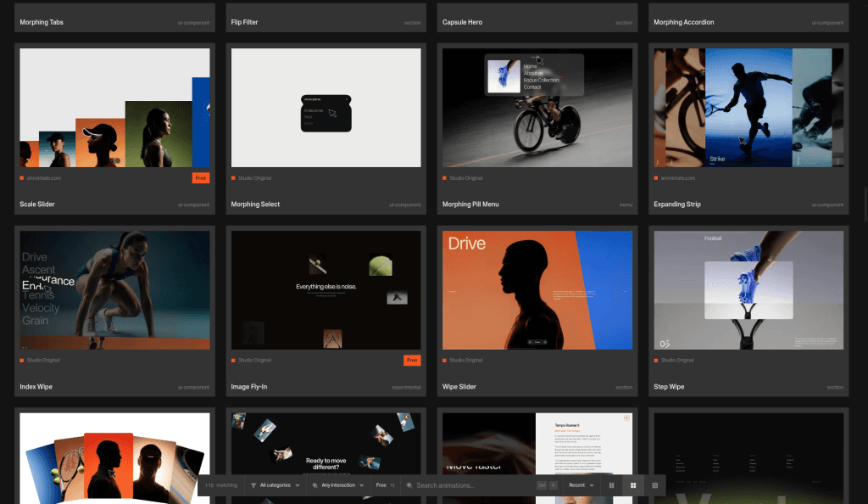Open the Morphing Pill Menu preview

click(x=537, y=108)
